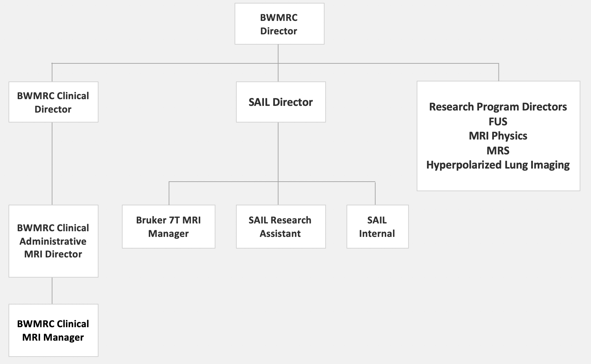The height and width of the screenshot is (364, 591).
Task: Select the SAIL Director box
Action: 281,102
